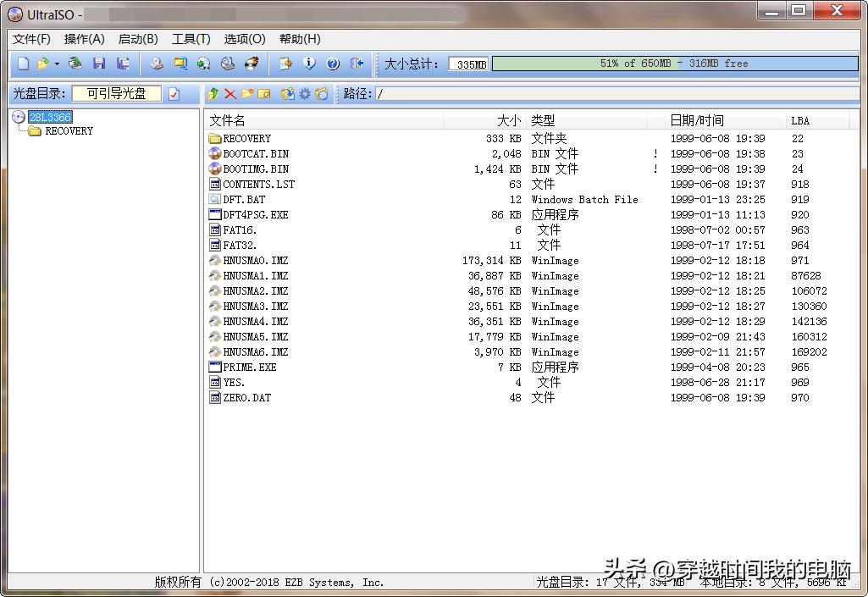Create a new ISO image file
The width and height of the screenshot is (868, 597).
click(23, 64)
